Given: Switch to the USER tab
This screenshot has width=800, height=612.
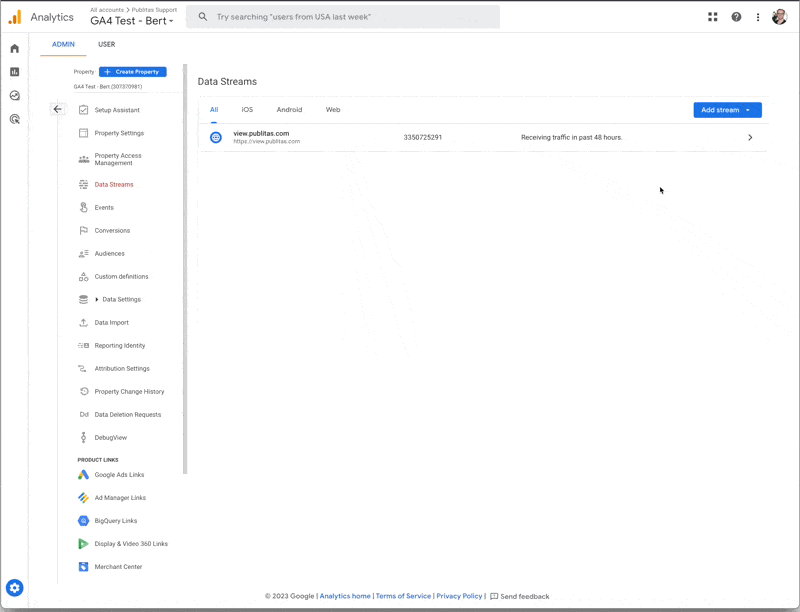Looking at the screenshot, I should pyautogui.click(x=107, y=44).
